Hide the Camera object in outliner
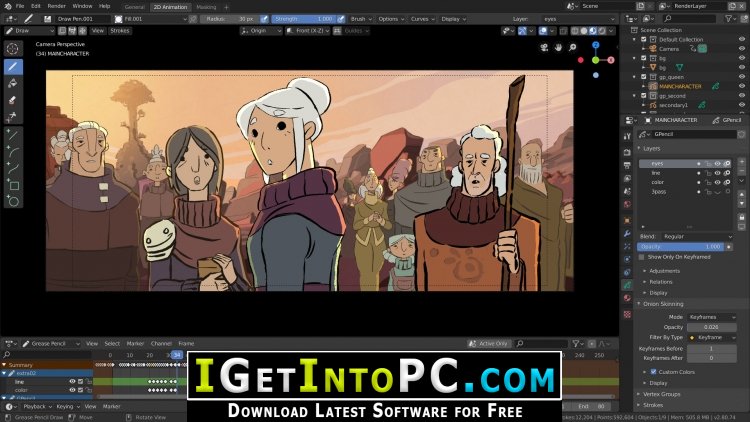 742,49
